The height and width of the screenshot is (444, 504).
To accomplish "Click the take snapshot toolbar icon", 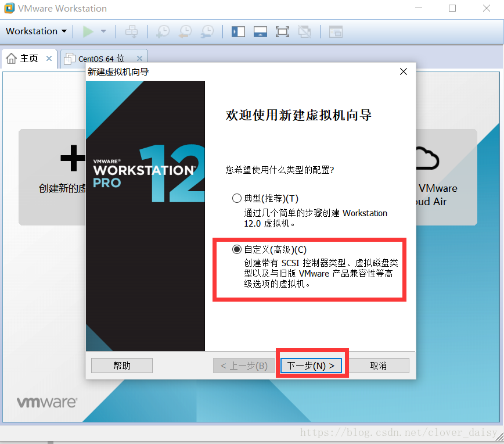I will pyautogui.click(x=163, y=31).
